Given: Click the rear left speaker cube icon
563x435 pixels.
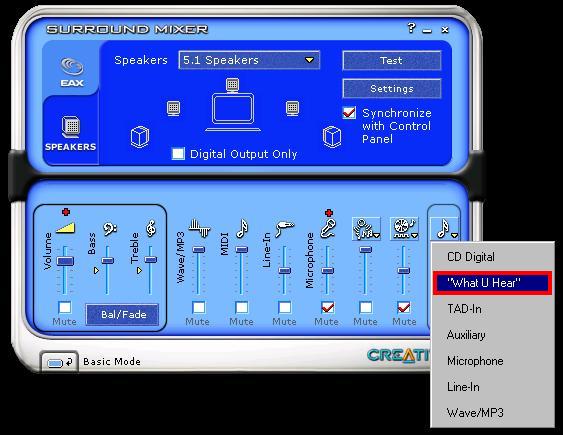Looking at the screenshot, I should [140, 137].
